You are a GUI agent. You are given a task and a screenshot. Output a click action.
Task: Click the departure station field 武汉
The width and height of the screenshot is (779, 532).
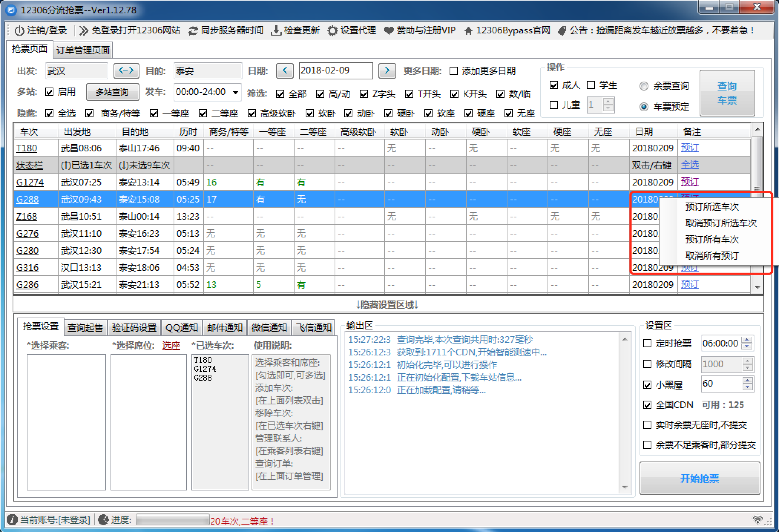[x=76, y=71]
